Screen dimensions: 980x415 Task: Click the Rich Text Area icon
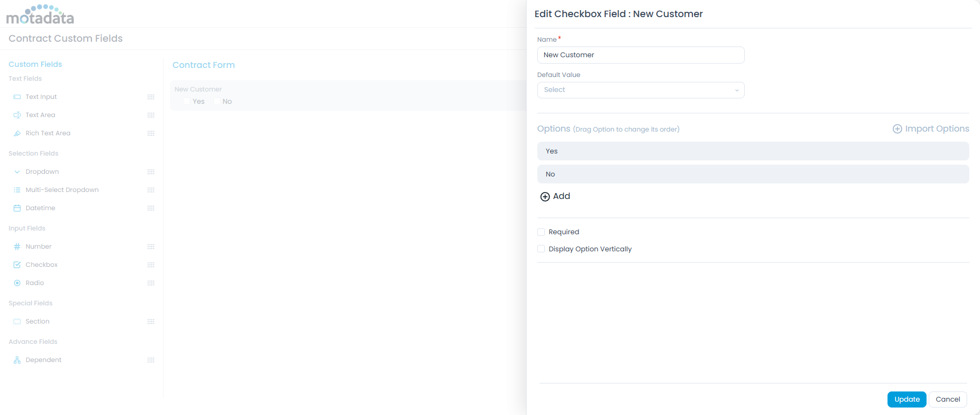pos(17,133)
